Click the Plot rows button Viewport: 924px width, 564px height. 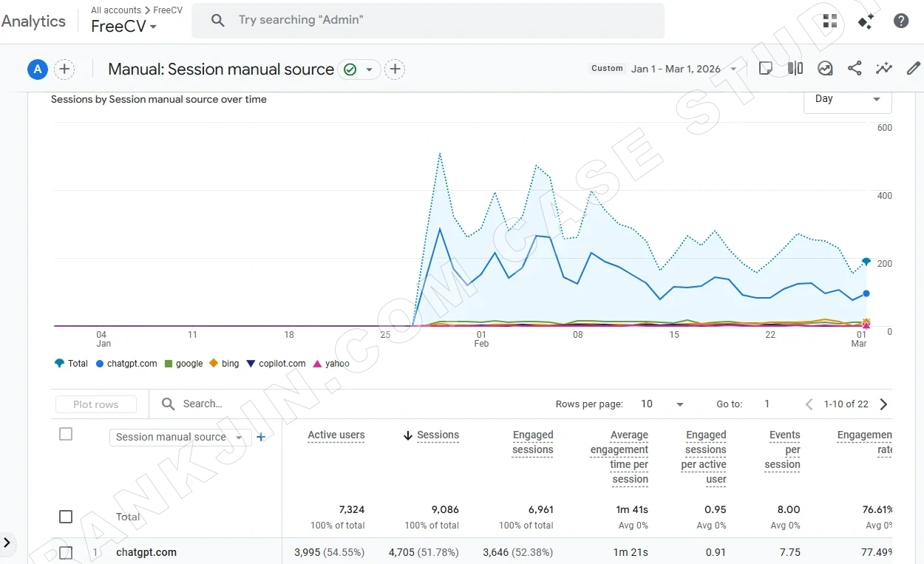point(95,404)
